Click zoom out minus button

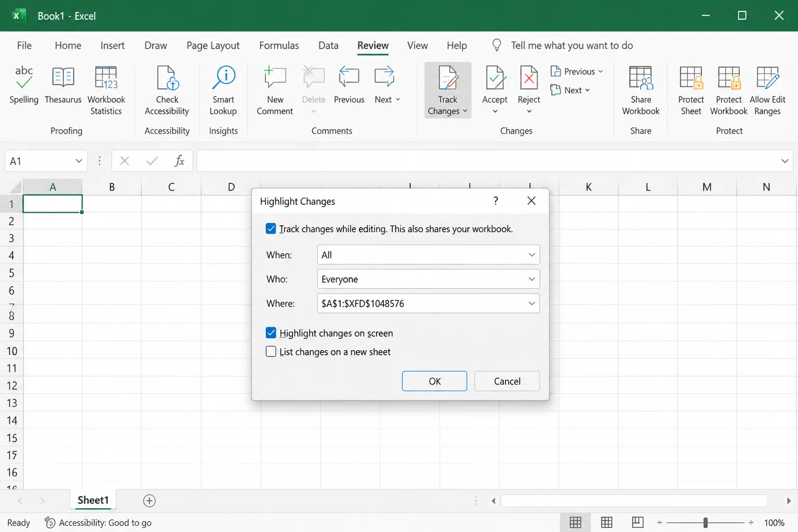660,523
